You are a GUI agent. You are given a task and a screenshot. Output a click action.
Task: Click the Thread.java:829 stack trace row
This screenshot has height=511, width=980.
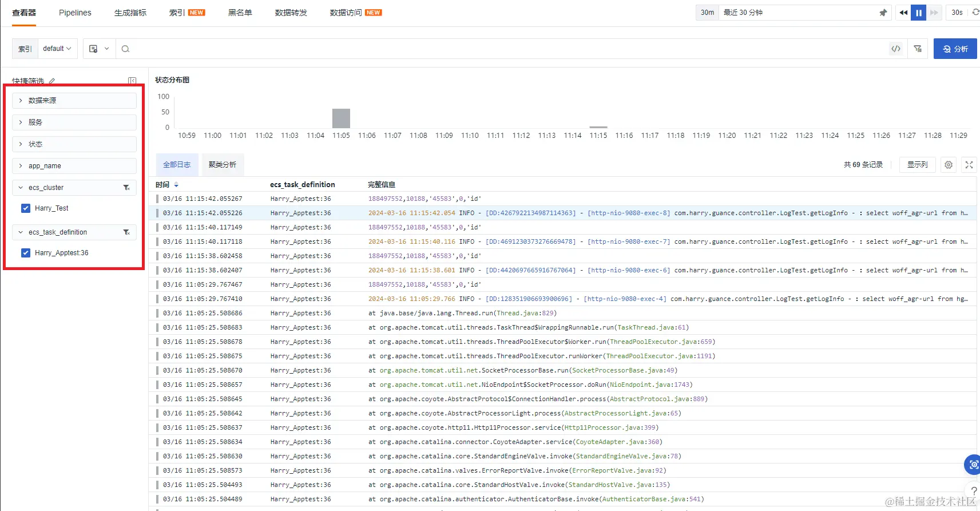coord(564,314)
